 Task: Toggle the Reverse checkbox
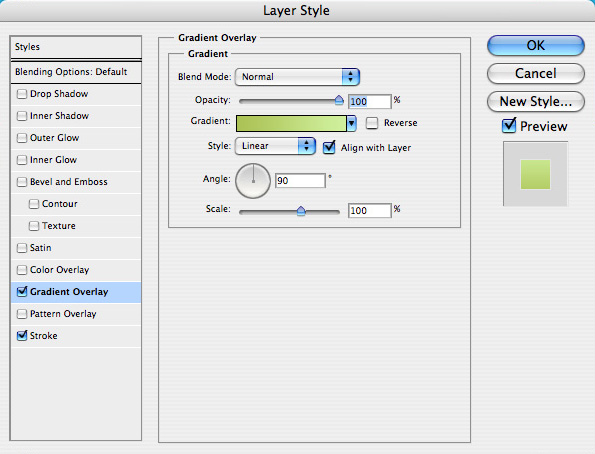pos(372,123)
